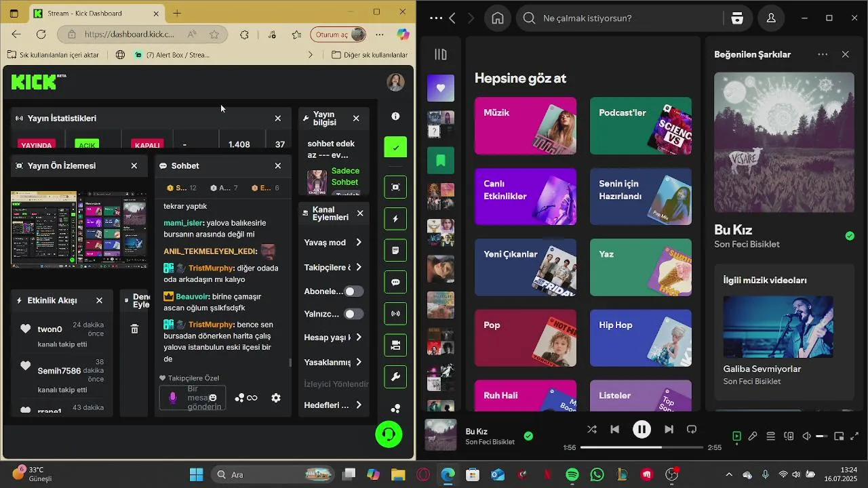Open the Müzik category card
The image size is (868, 488).
(526, 125)
